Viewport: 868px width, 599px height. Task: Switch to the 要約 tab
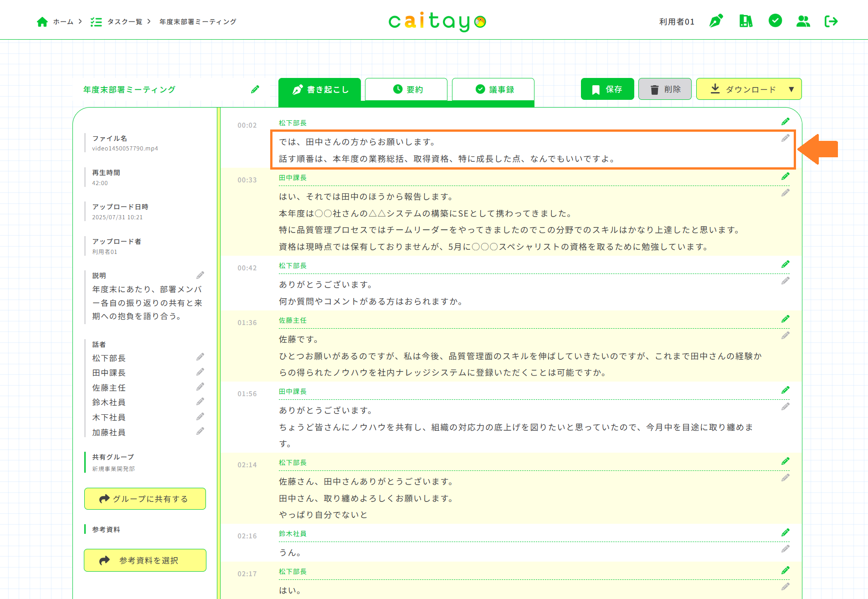(x=406, y=89)
